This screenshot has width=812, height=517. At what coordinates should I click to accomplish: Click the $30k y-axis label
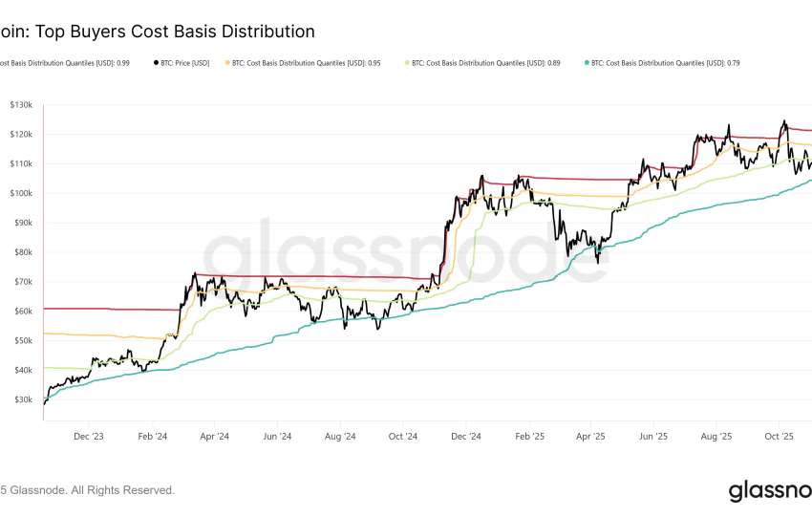pos(23,399)
